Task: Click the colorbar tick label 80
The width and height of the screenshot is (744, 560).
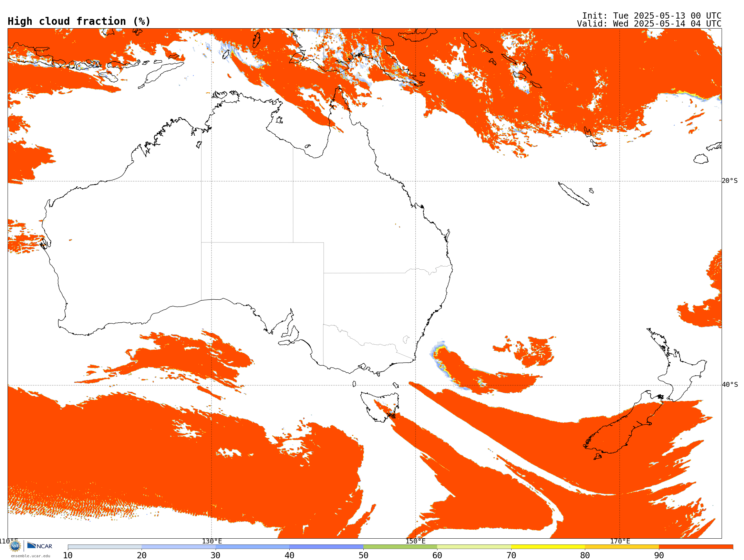Action: tap(585, 556)
